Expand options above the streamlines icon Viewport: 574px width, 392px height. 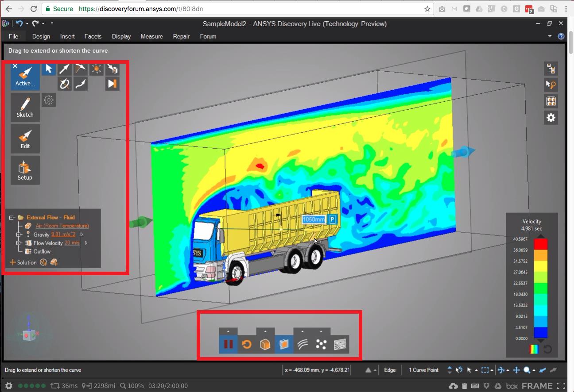[303, 331]
